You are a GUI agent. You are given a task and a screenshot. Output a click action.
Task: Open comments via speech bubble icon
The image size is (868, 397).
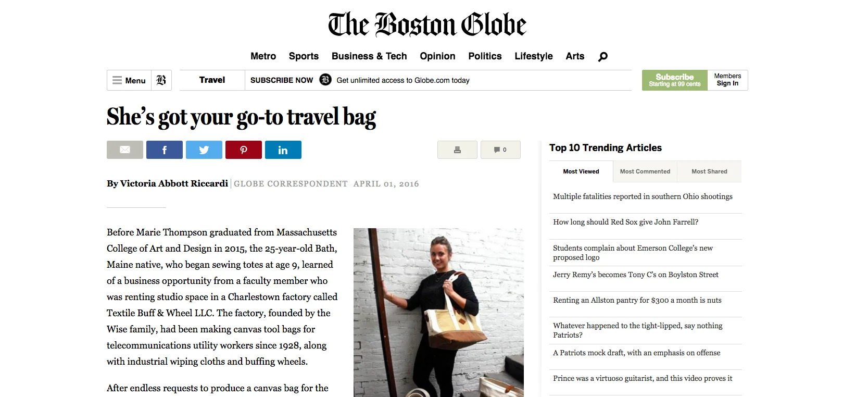click(x=500, y=150)
